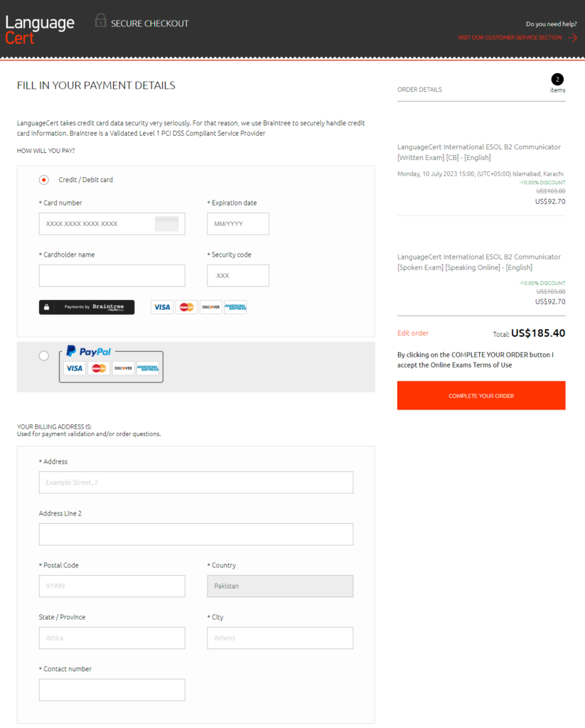Image resolution: width=585 pixels, height=728 pixels.
Task: Click the American Express icon in card section
Action: [235, 307]
